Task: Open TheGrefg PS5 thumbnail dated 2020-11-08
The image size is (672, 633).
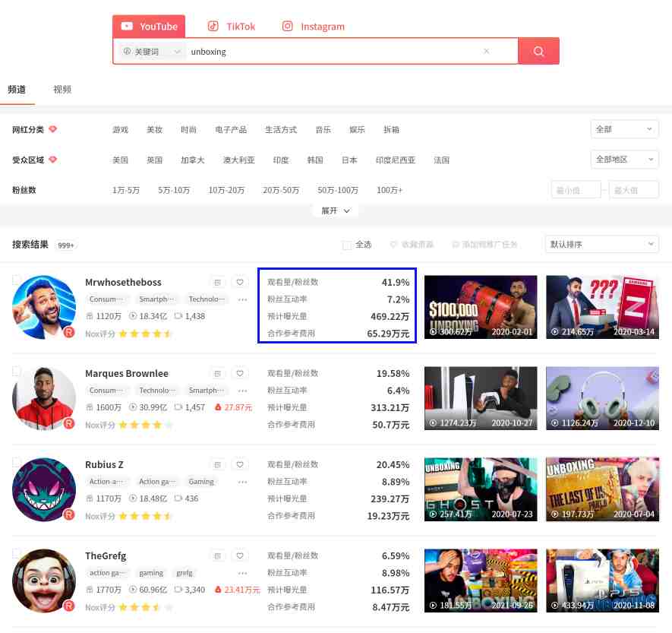Action: [x=602, y=581]
